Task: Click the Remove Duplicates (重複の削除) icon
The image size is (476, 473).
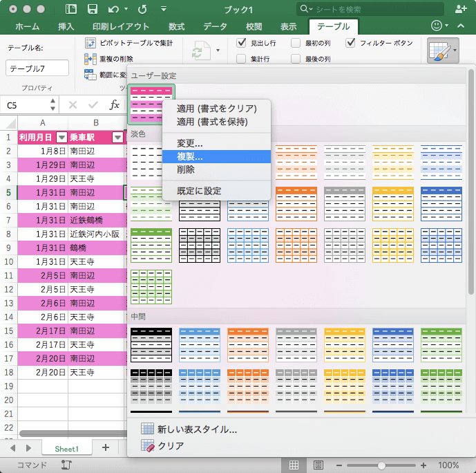Action: [x=90, y=59]
